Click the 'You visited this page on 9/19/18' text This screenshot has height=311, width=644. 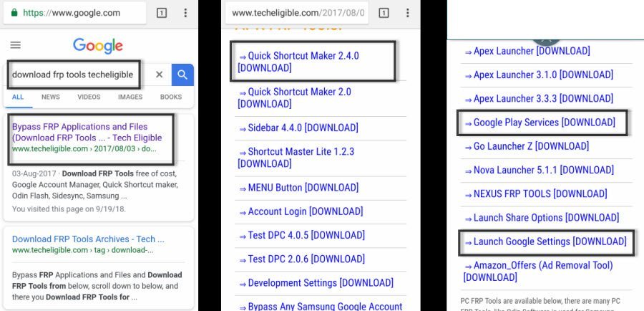[x=69, y=209]
